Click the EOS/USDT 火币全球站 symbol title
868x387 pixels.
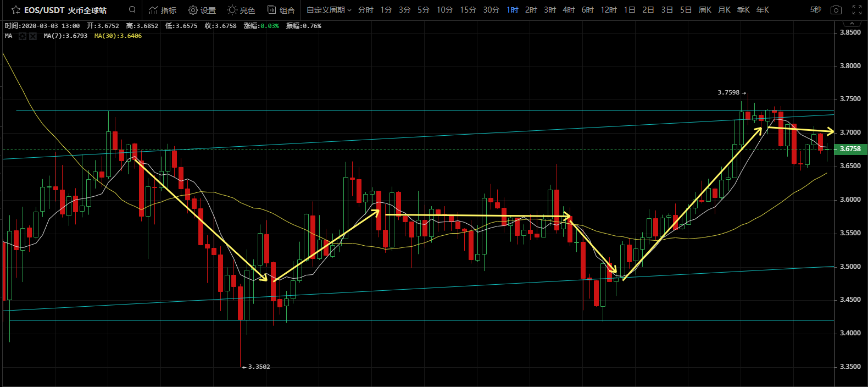65,10
